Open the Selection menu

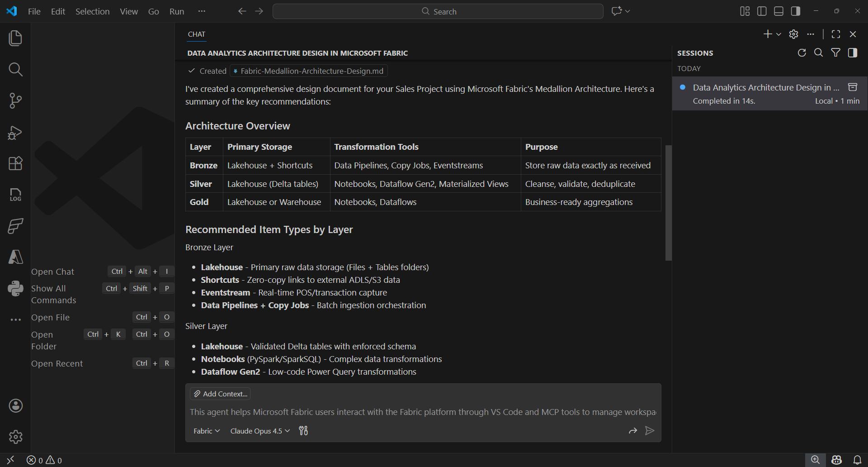pyautogui.click(x=92, y=11)
